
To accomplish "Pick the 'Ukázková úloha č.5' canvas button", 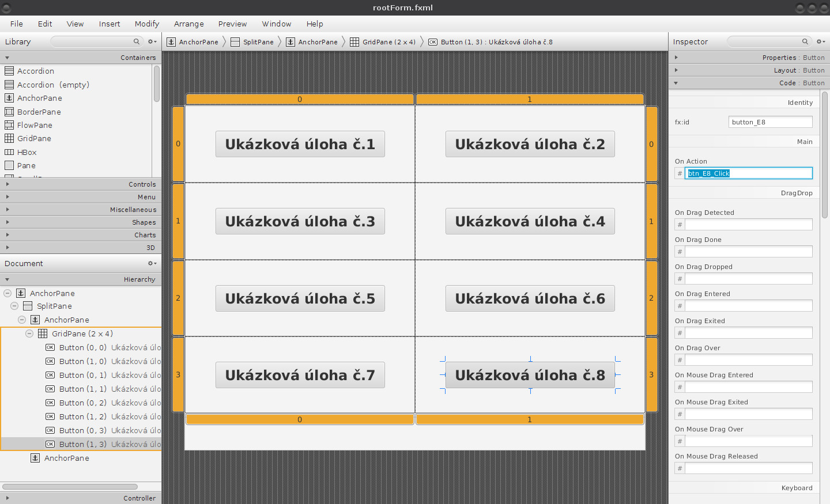I will click(x=300, y=298).
